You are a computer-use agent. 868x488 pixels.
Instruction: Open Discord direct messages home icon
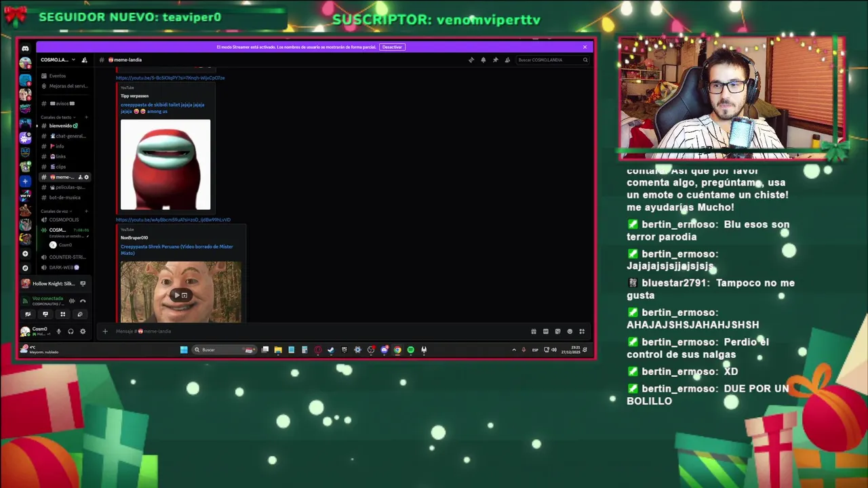coord(25,48)
